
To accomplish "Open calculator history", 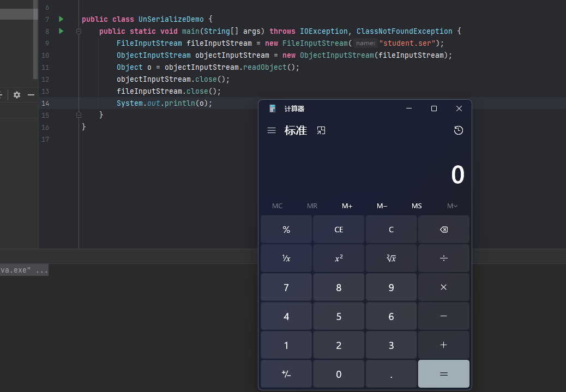I will (458, 130).
